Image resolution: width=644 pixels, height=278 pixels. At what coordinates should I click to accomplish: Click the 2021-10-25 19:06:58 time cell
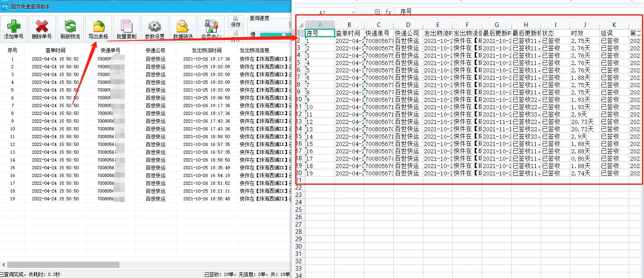(x=206, y=98)
